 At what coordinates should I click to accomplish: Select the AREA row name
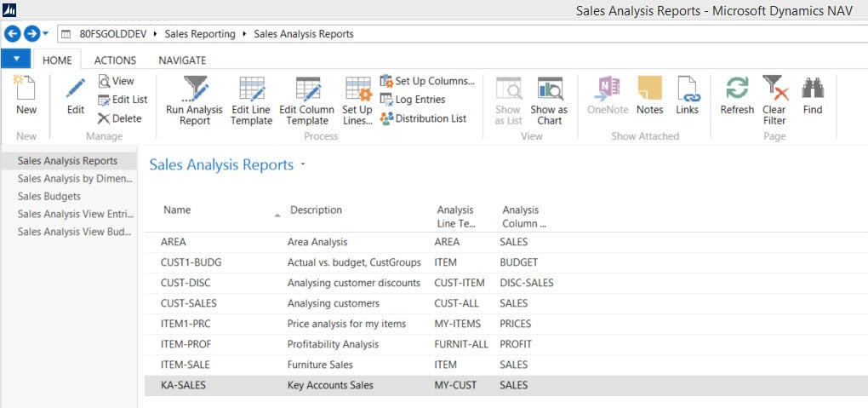pyautogui.click(x=174, y=242)
